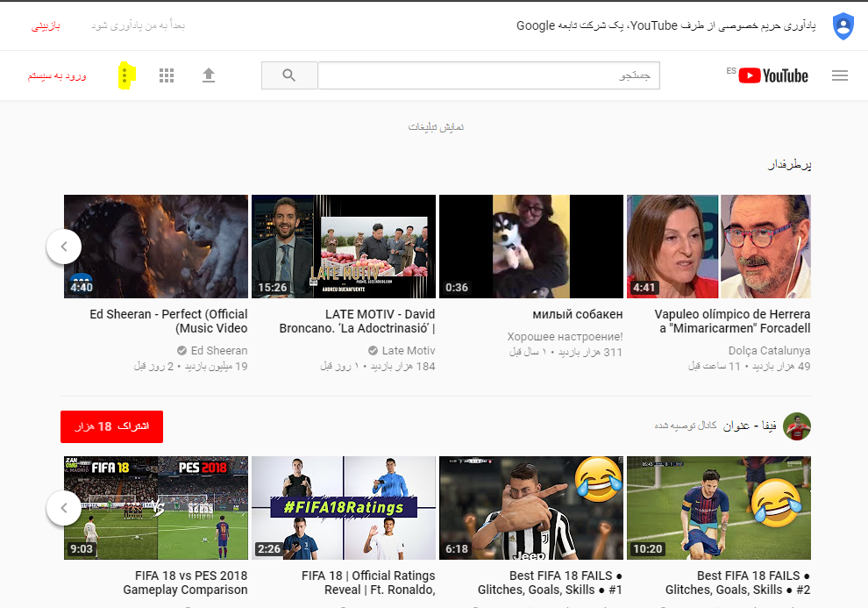
Task: Click the LATE MOTIV - David Broncano title
Action: point(357,321)
